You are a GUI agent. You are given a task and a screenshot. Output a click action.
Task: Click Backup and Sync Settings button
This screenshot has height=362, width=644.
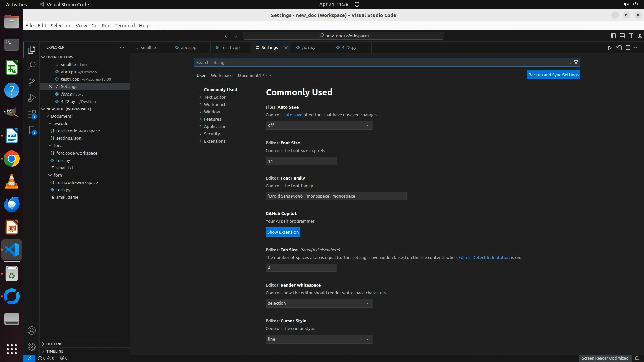click(x=553, y=75)
